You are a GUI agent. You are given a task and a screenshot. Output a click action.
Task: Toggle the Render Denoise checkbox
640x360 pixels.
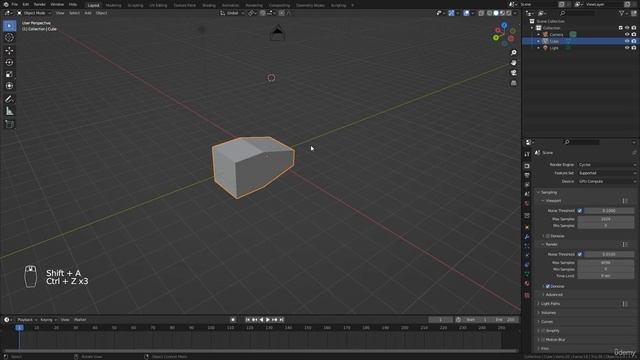point(548,287)
